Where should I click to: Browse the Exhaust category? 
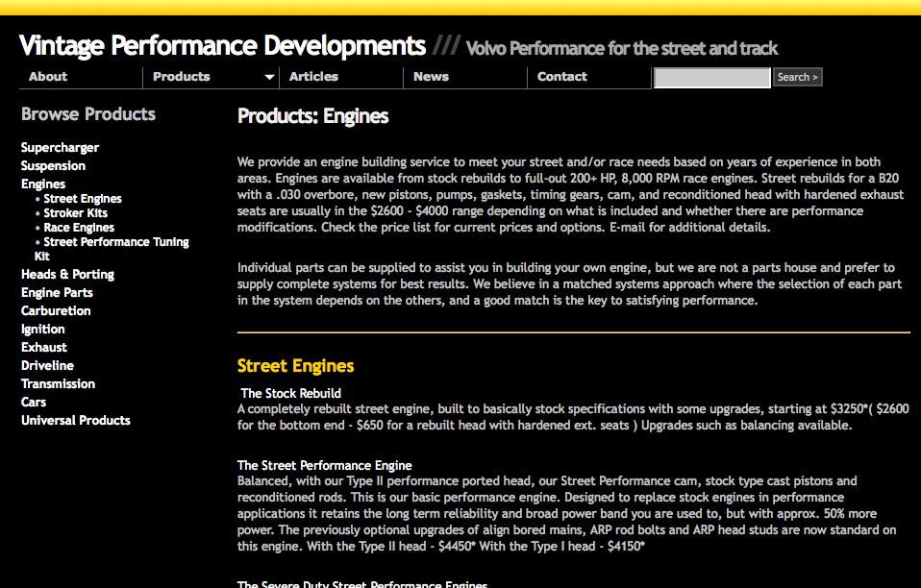click(44, 348)
